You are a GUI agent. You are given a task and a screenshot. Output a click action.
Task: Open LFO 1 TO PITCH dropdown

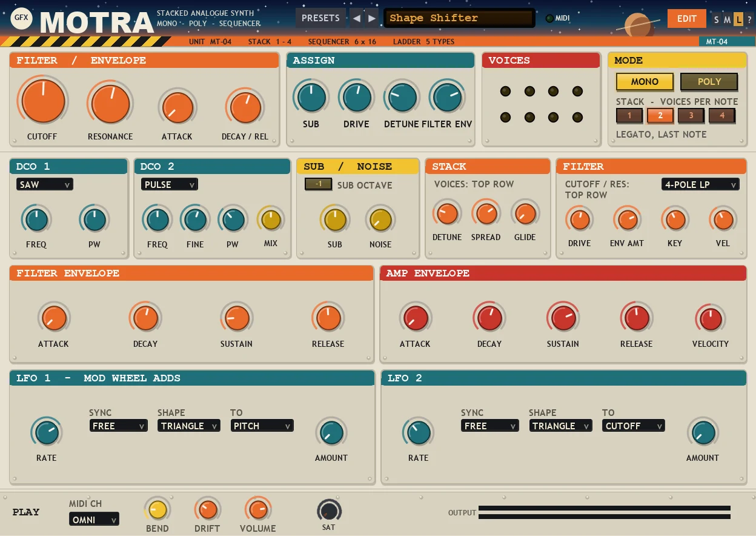click(262, 426)
